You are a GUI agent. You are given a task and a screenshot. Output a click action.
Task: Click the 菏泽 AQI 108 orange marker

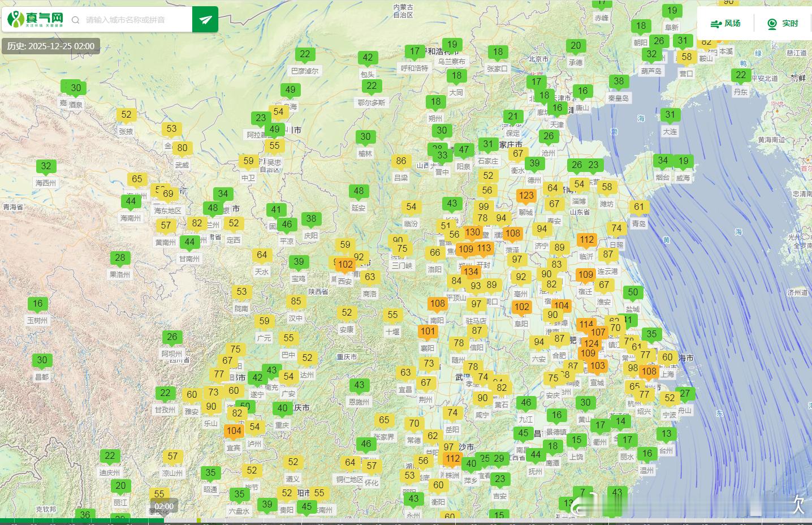(512, 234)
